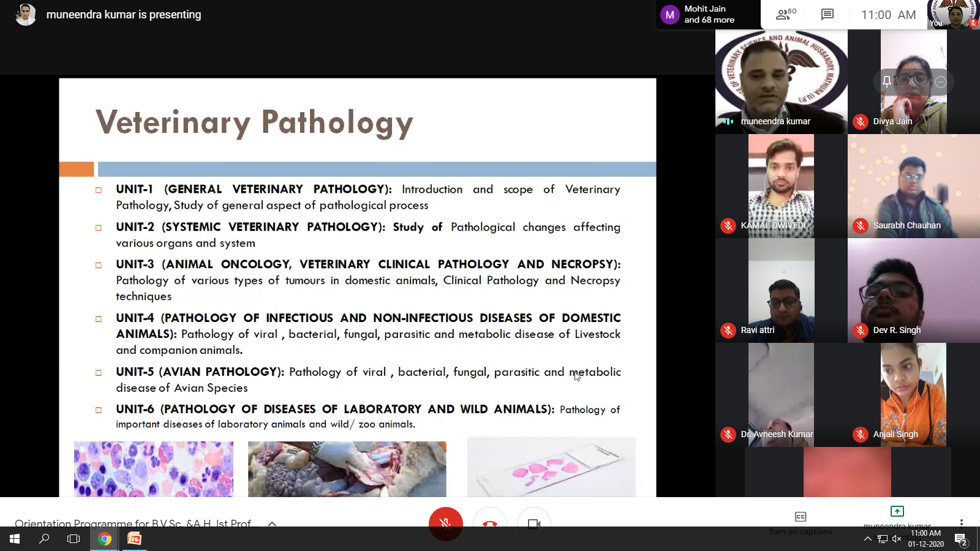Switch to Google Chrome in the taskbar
The width and height of the screenshot is (980, 551).
tap(105, 539)
